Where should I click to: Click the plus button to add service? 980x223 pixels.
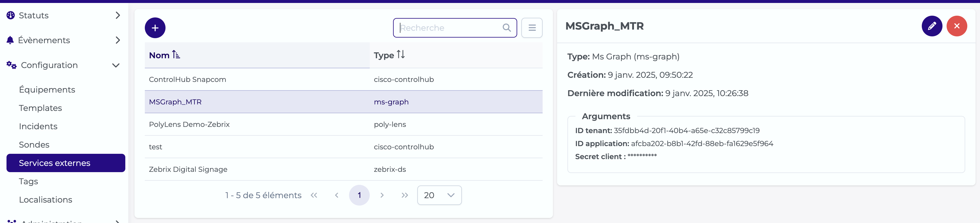(x=155, y=28)
